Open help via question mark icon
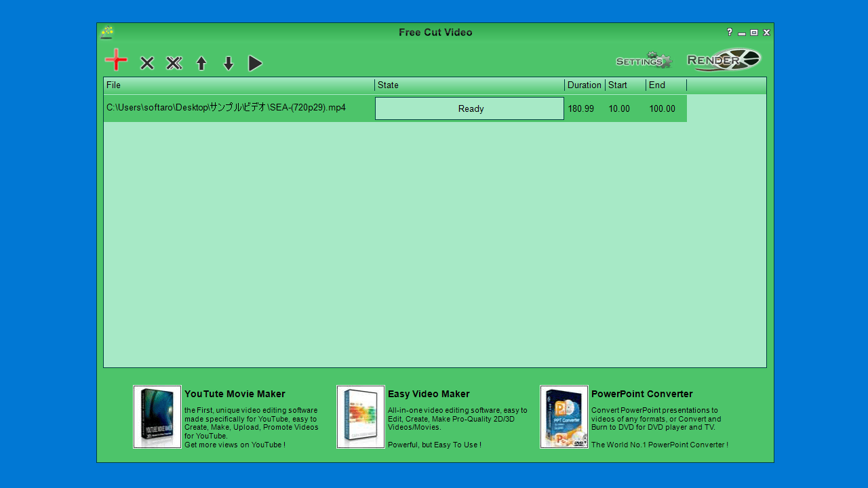The image size is (868, 488). pos(730,32)
